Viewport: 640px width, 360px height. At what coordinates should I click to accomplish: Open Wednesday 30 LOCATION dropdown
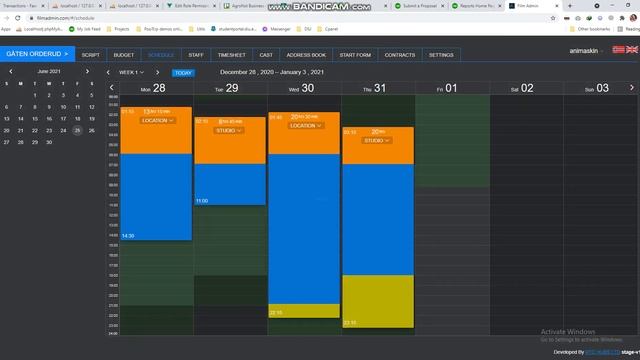[305, 126]
